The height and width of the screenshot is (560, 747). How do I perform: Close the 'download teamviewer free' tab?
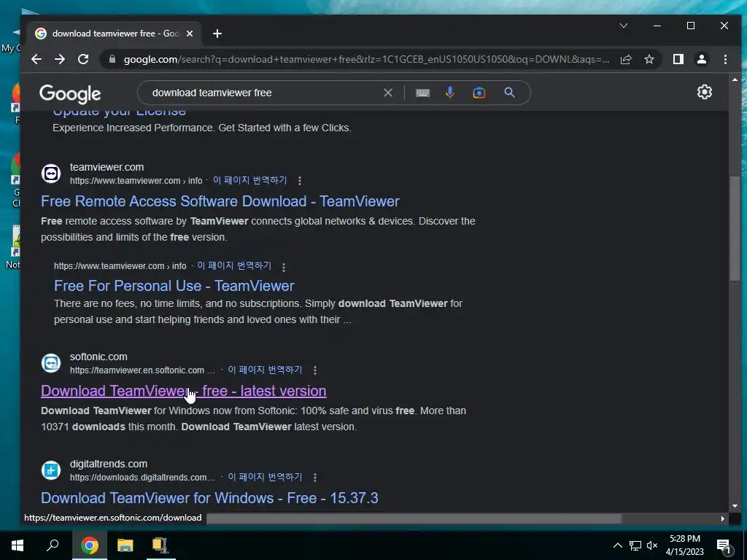pos(190,34)
